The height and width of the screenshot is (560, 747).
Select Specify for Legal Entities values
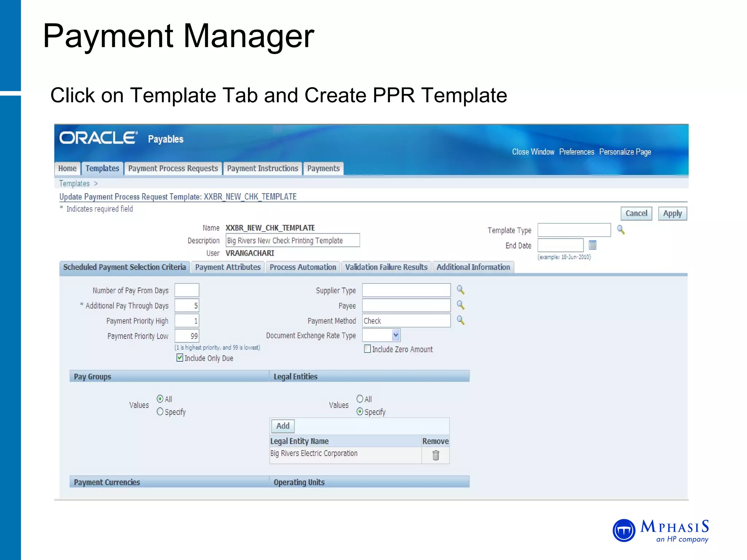point(360,412)
